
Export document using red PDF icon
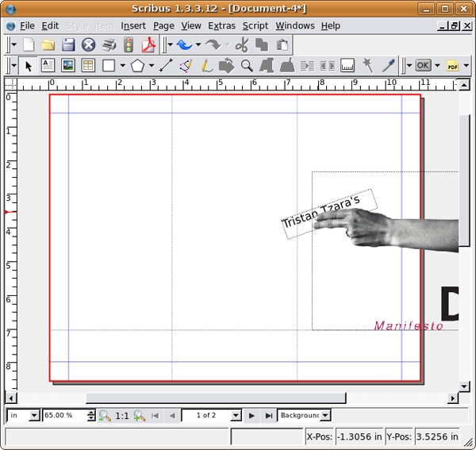coord(148,45)
